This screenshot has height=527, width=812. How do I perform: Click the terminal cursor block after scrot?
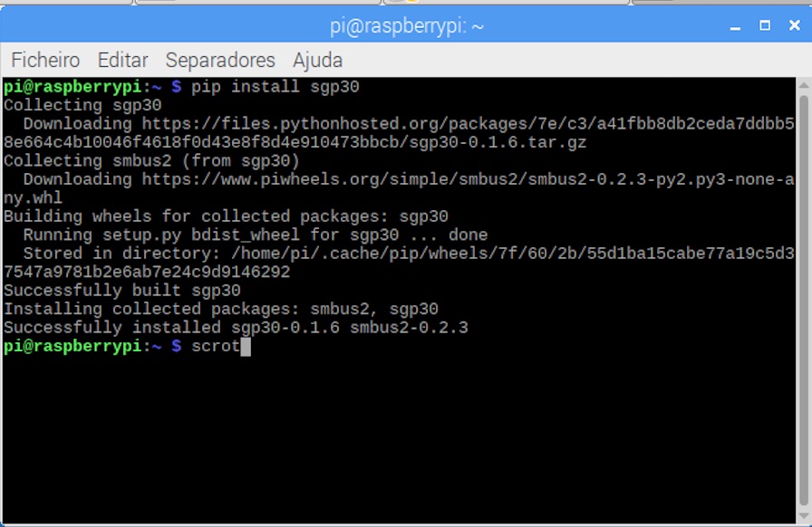pyautogui.click(x=246, y=346)
